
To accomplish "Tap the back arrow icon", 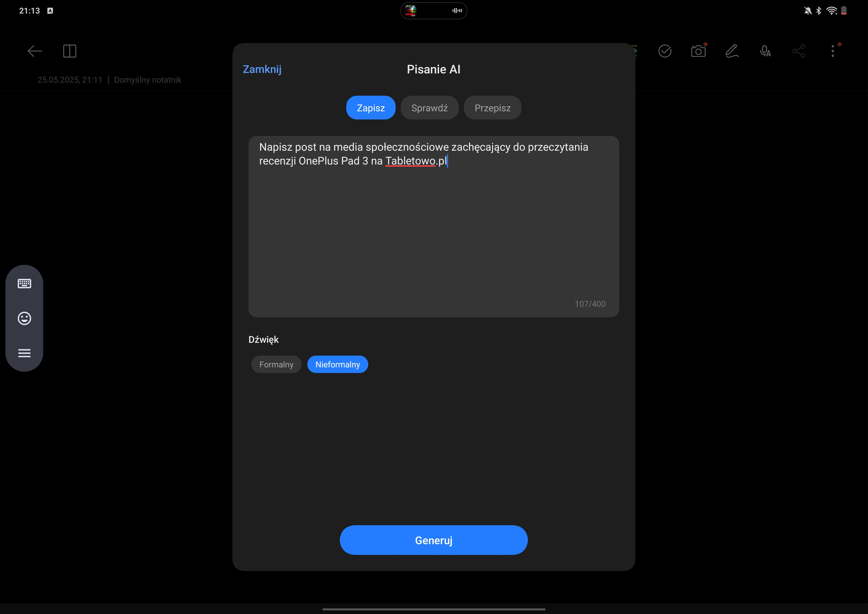I will (35, 51).
